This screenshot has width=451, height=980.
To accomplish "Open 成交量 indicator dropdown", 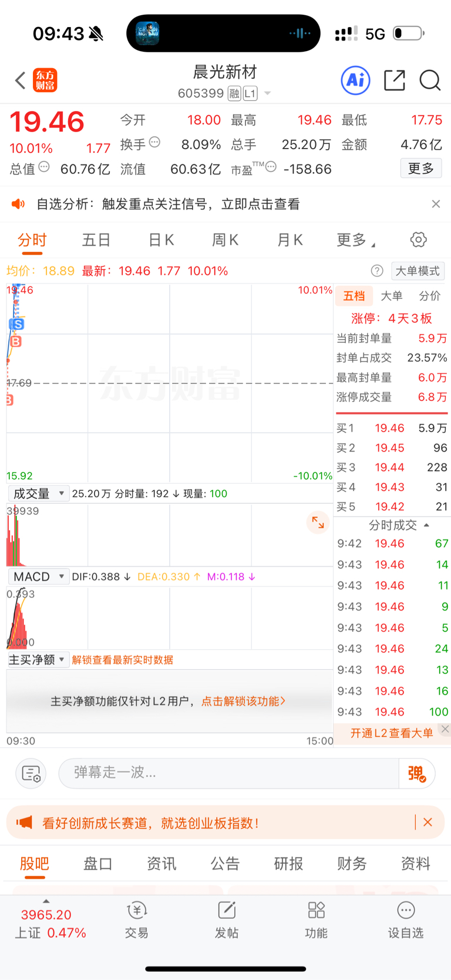I will [39, 494].
